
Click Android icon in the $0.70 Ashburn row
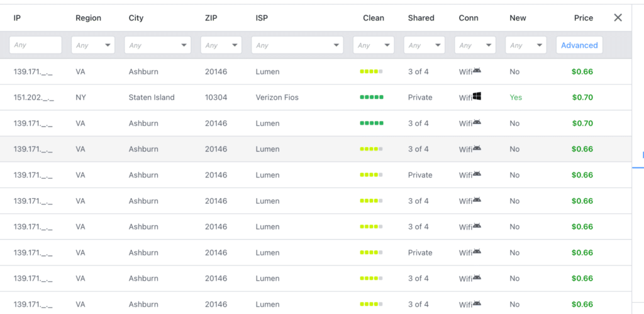click(477, 122)
